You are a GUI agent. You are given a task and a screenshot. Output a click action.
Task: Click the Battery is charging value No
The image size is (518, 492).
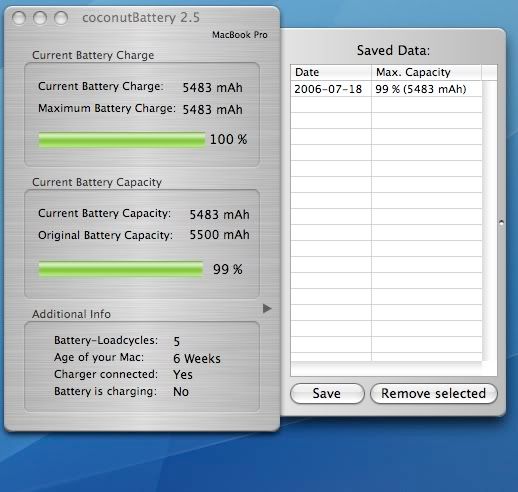click(181, 392)
